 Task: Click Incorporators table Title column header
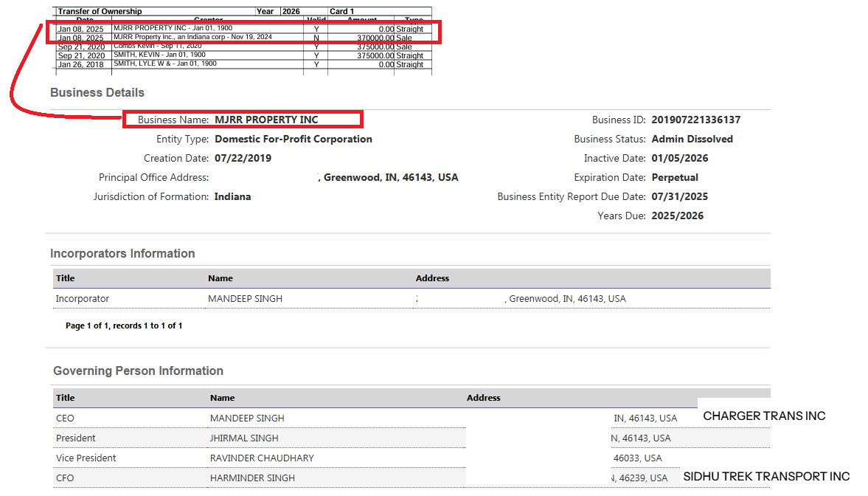66,278
